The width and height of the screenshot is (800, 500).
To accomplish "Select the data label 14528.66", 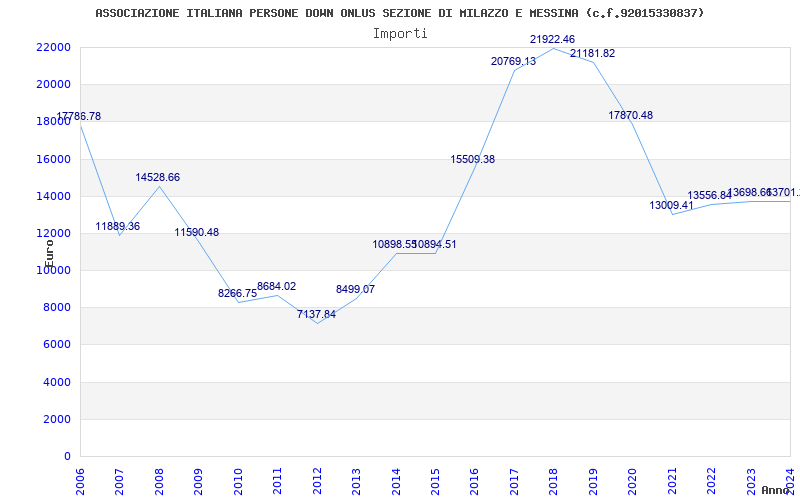I will click(x=158, y=178).
